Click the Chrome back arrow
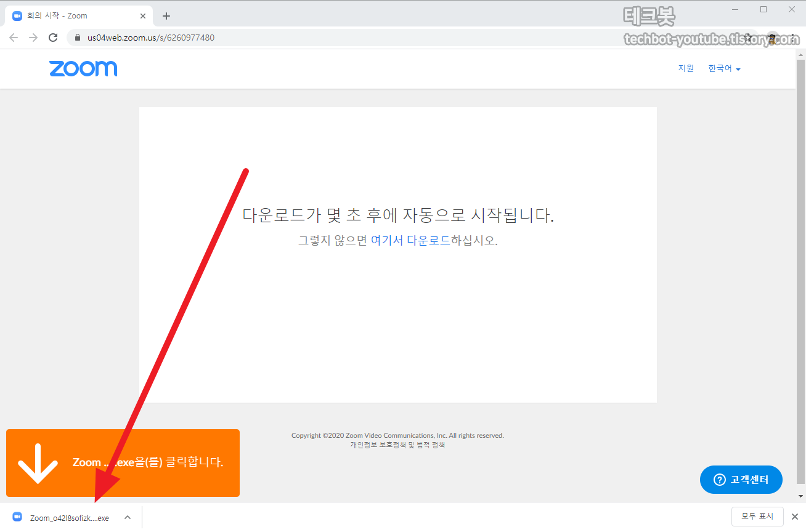806x532 pixels. [x=14, y=38]
